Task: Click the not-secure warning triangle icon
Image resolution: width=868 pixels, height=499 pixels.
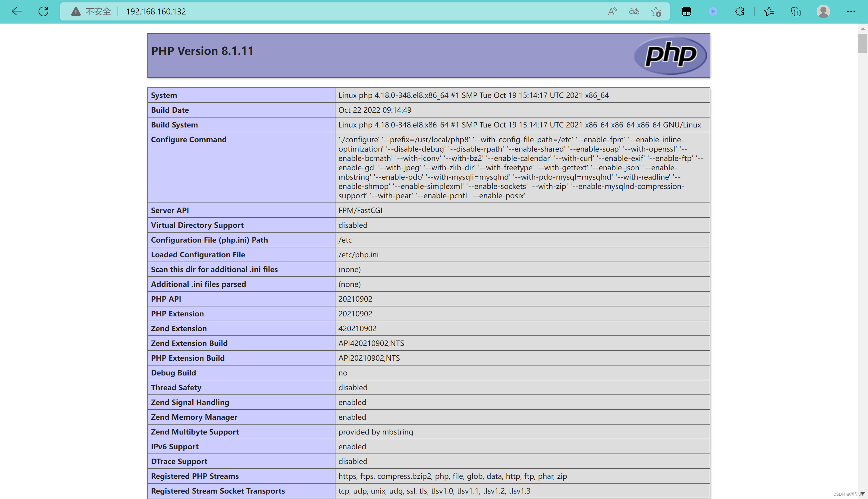Action: click(x=76, y=11)
